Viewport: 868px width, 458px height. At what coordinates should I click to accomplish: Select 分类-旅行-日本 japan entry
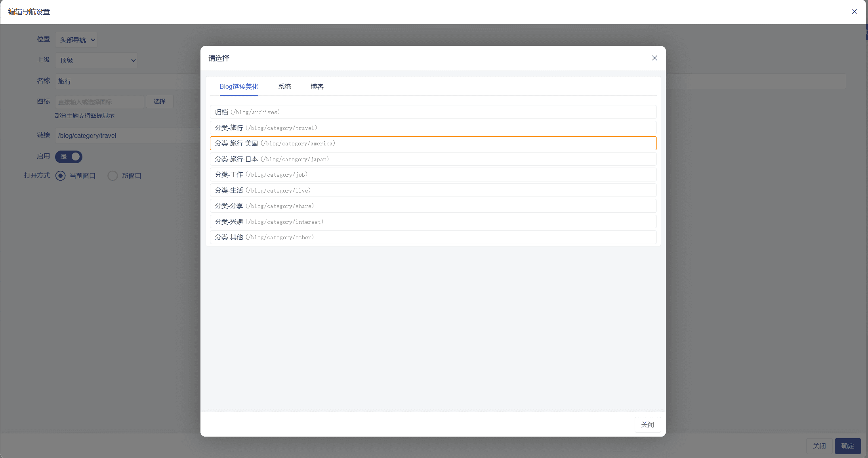(433, 159)
